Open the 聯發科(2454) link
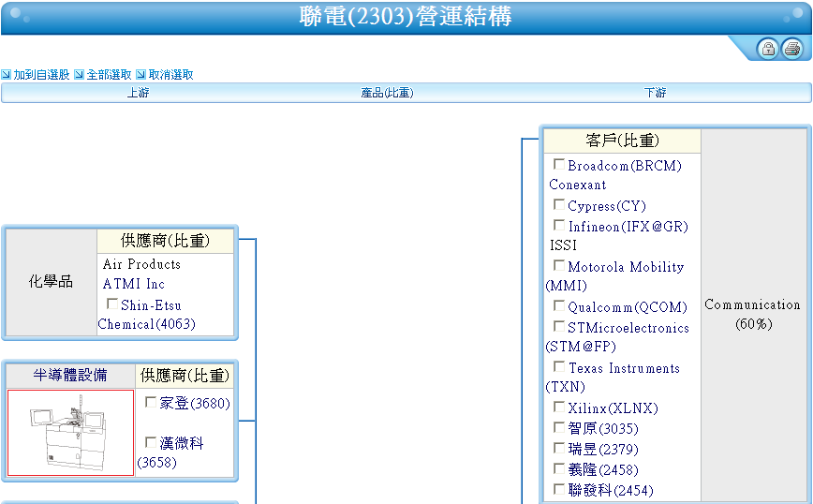 [x=611, y=491]
